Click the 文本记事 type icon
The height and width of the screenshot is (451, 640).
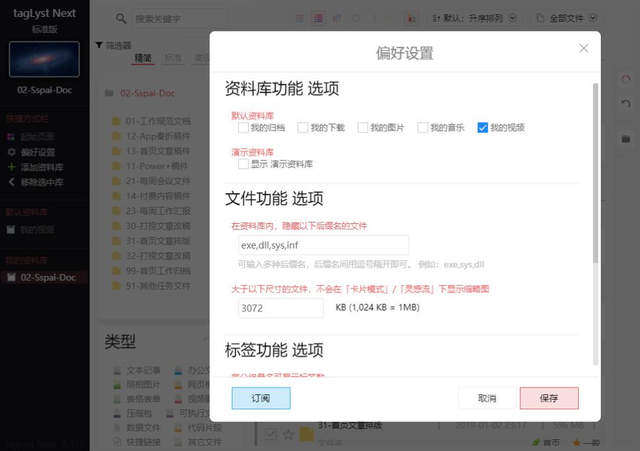[x=117, y=371]
